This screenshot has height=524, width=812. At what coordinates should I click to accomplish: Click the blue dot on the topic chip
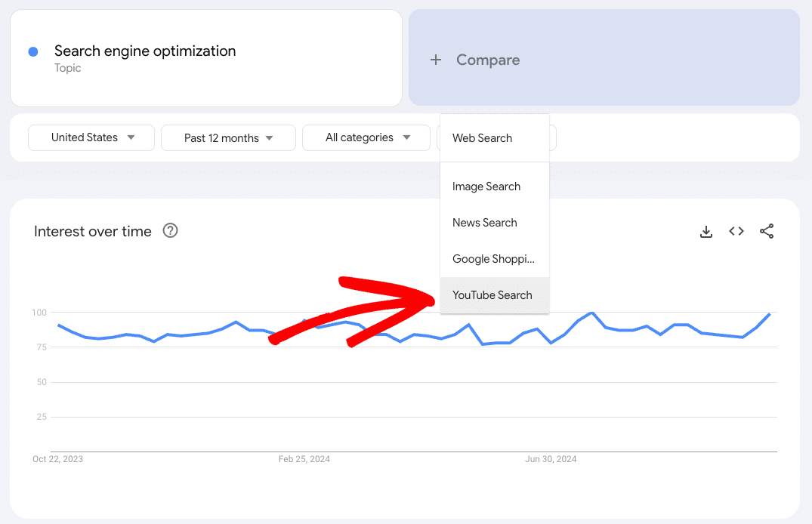31,50
